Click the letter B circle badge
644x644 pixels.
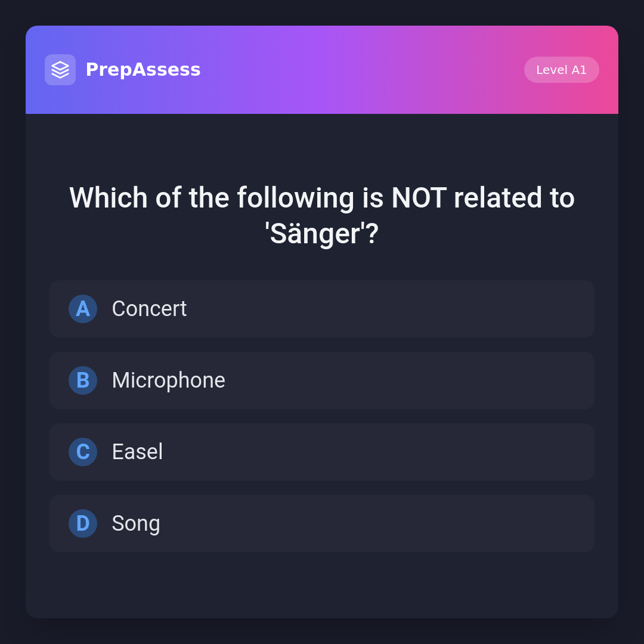[83, 380]
